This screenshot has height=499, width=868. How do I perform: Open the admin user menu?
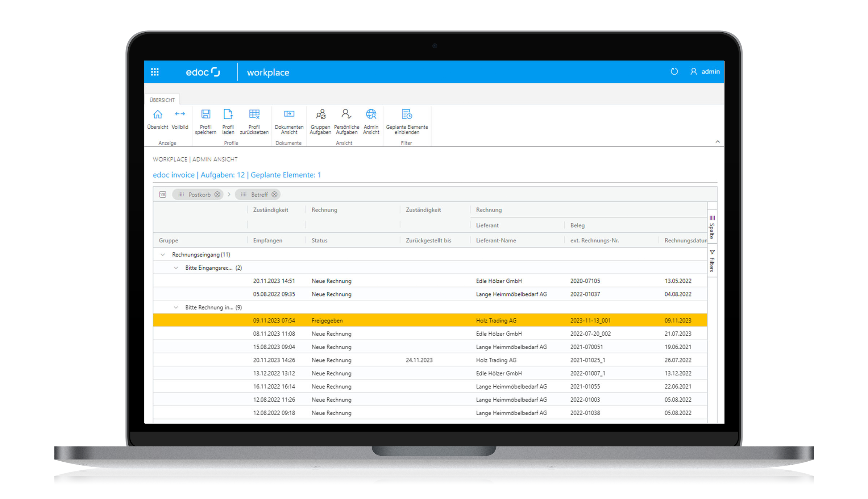point(705,71)
